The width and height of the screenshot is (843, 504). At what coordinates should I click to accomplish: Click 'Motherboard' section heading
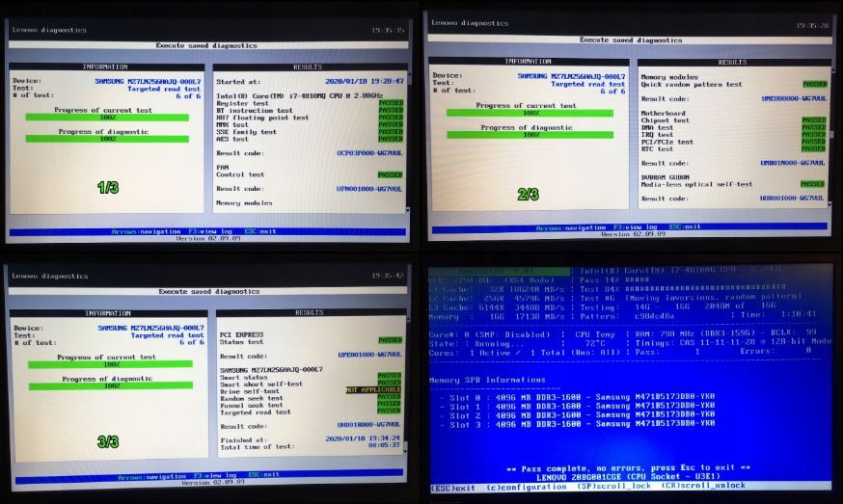click(663, 114)
